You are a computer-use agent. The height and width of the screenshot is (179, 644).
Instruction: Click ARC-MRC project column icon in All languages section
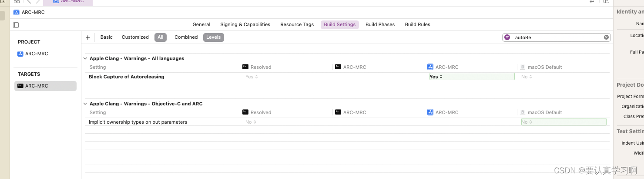430,67
